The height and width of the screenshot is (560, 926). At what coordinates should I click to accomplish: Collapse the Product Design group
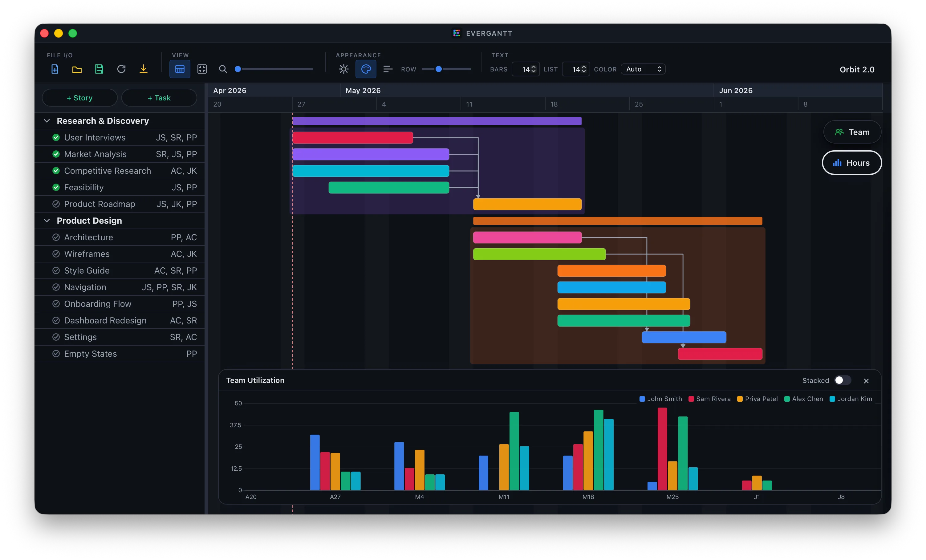click(47, 221)
